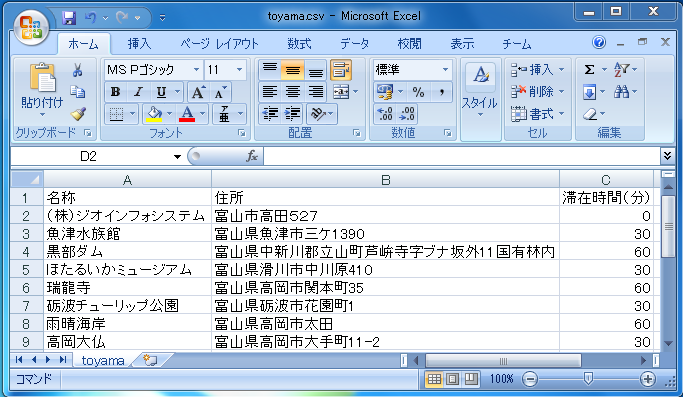Apply fill color using the paint bucket
The image size is (683, 397).
click(154, 114)
